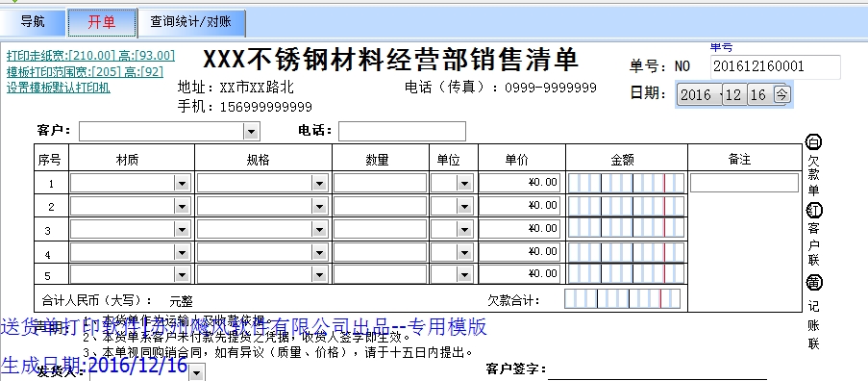Image resolution: width=868 pixels, height=381 pixels.
Task: Expand row 2 规格 dropdown
Action: (x=319, y=207)
